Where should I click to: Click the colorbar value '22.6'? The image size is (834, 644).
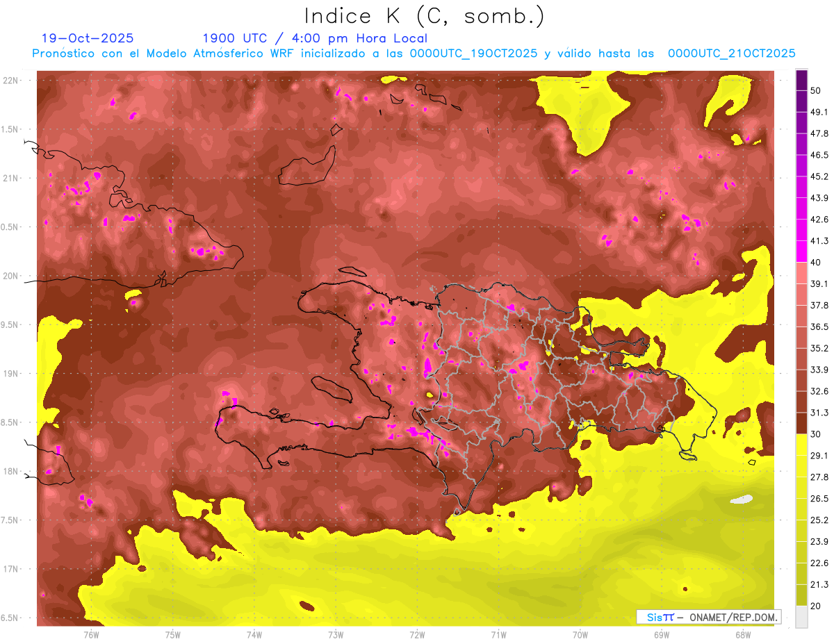[819, 563]
